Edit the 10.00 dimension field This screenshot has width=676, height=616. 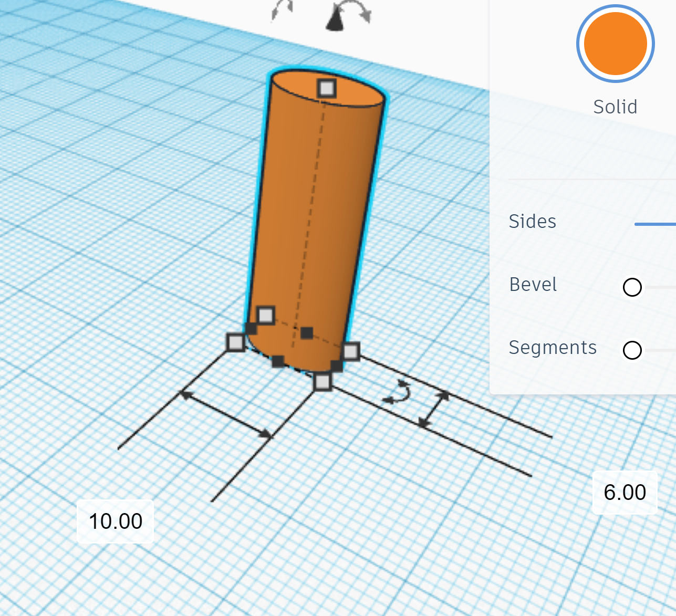[x=116, y=521]
